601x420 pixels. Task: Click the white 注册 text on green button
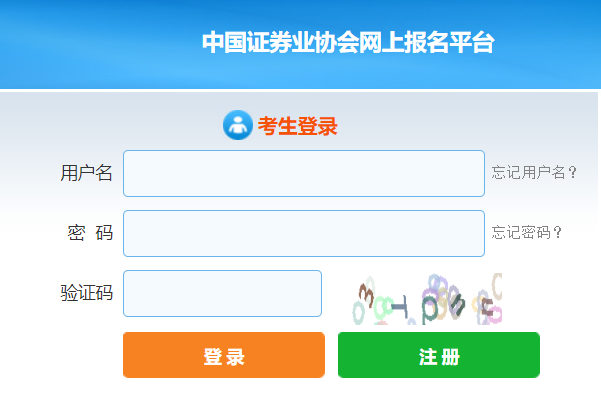pyautogui.click(x=439, y=357)
